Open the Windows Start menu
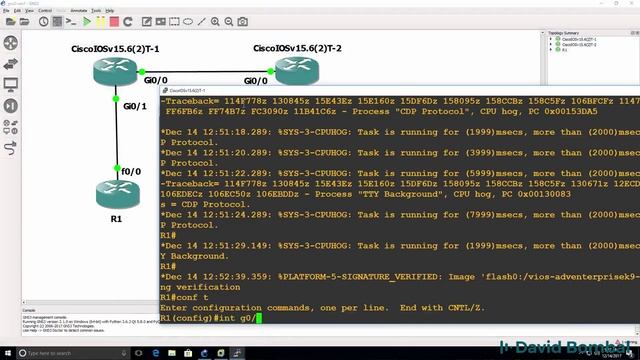Screen dimensions: 640x360 coord(8,353)
